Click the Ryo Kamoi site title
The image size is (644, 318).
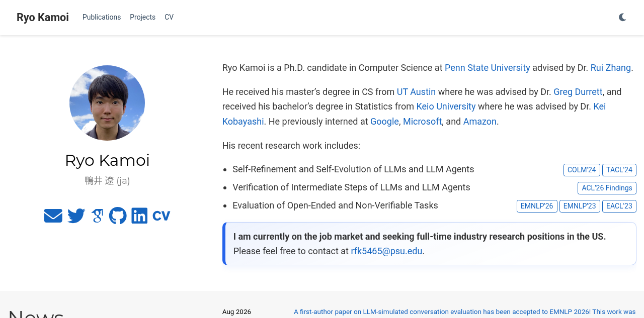tap(43, 17)
